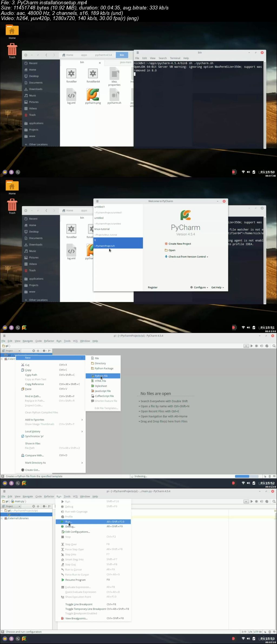Open the Configure dropdown in welcome dialog
277x644 pixels.
199,287
